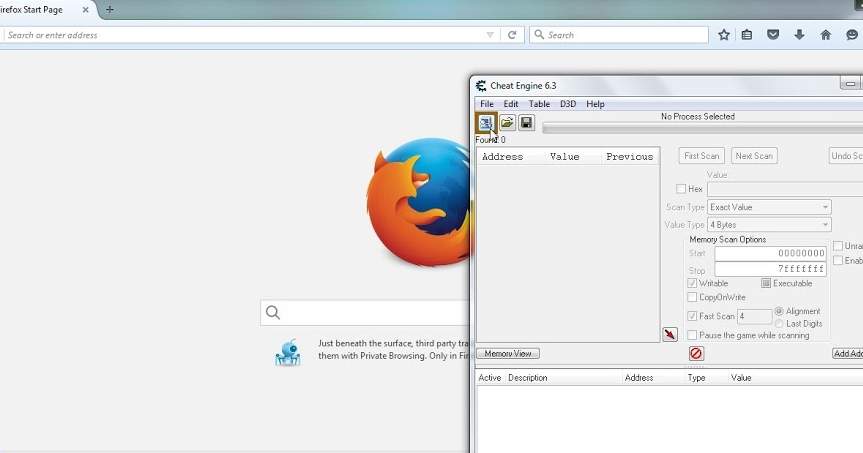Click the Memory View button
This screenshot has width=863, height=453.
click(x=508, y=353)
